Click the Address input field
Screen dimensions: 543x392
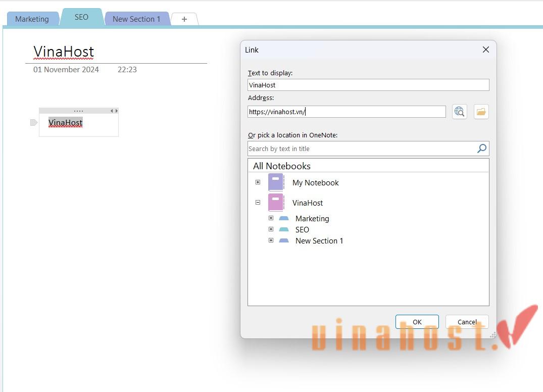point(347,112)
